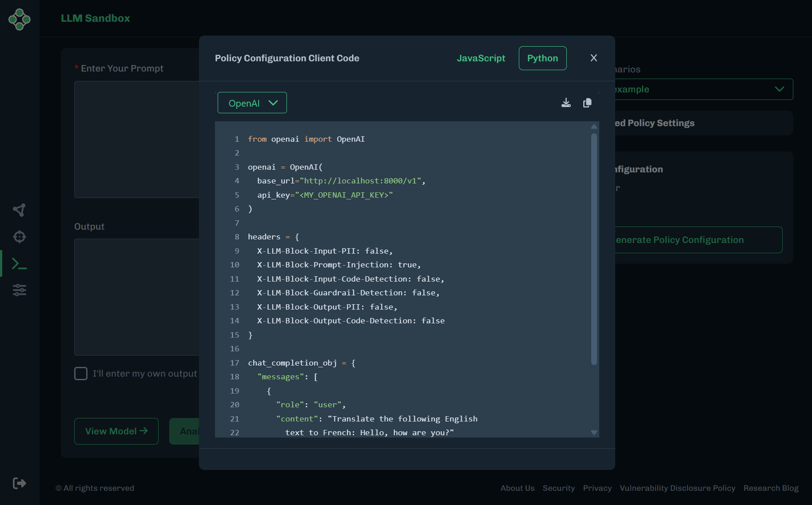812x505 pixels.
Task: Click the code panel vertical scrollbar thumb
Action: 594,249
